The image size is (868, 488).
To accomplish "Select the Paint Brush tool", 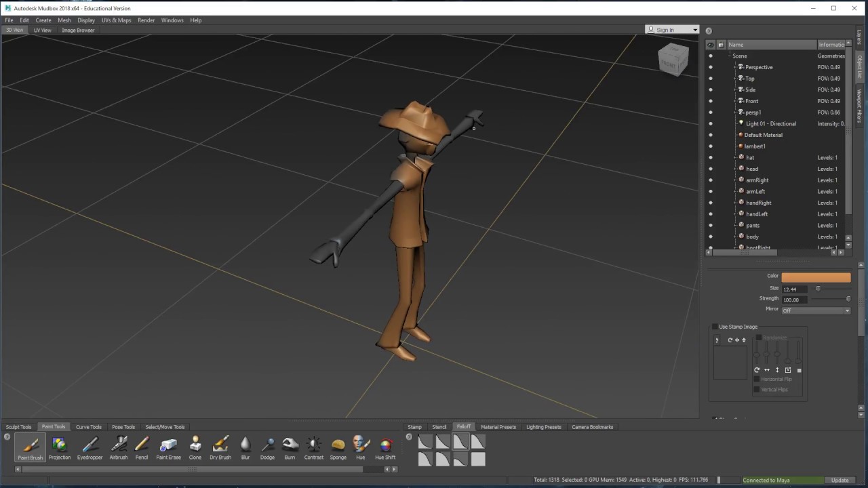I will pos(30,448).
